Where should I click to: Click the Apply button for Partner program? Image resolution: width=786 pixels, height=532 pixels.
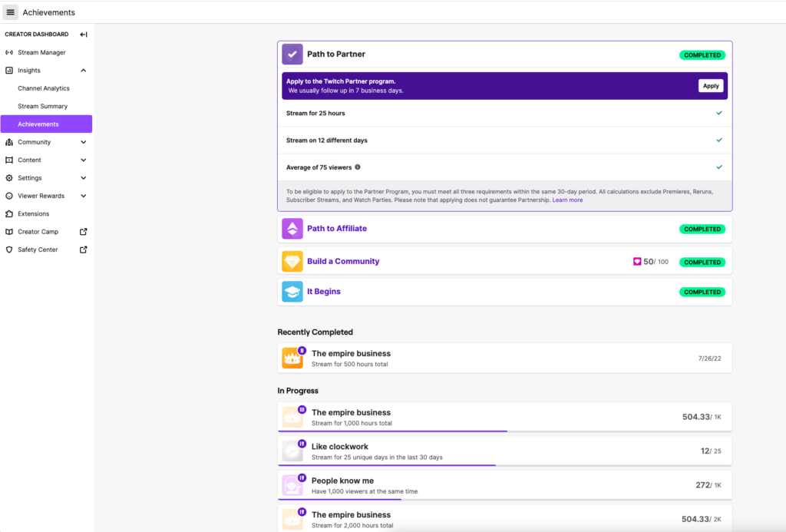[710, 86]
